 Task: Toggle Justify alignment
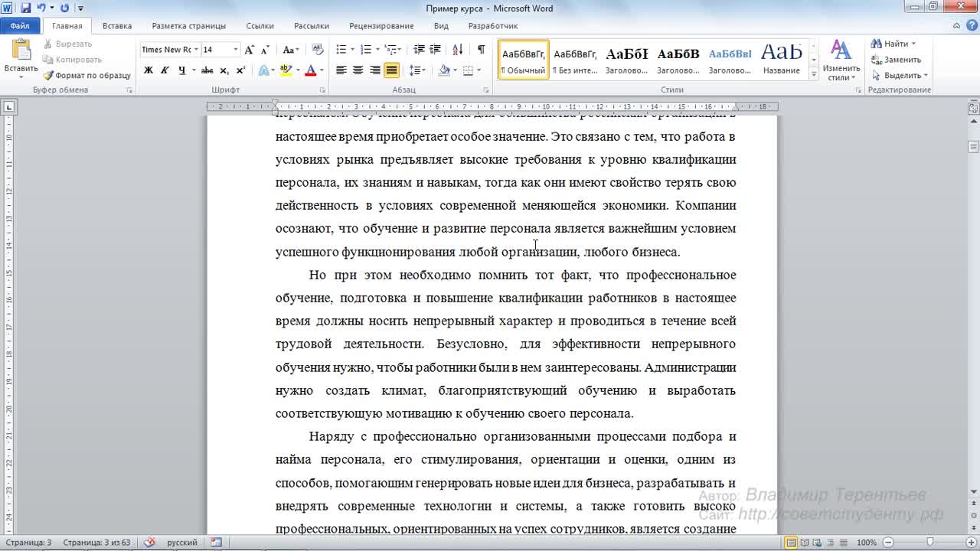click(x=391, y=70)
